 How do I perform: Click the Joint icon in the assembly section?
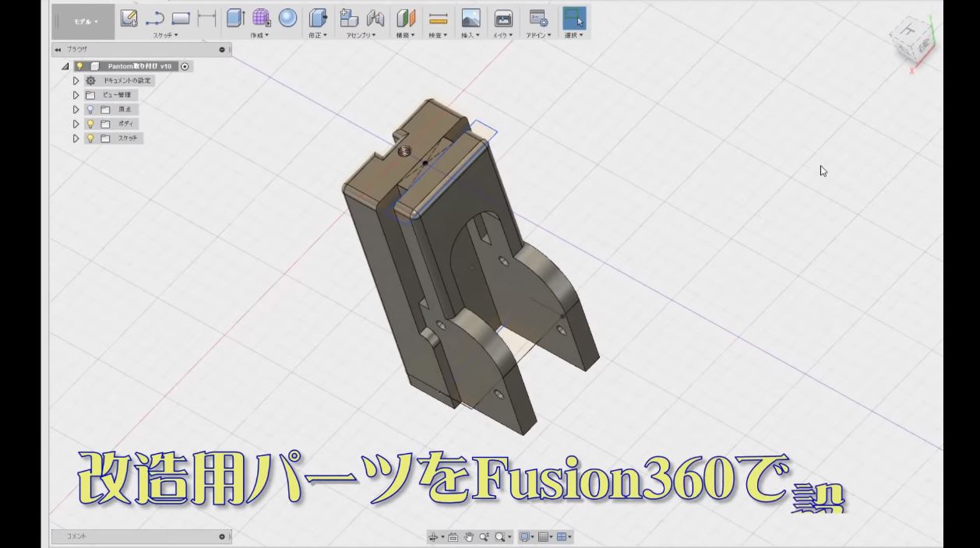click(375, 17)
